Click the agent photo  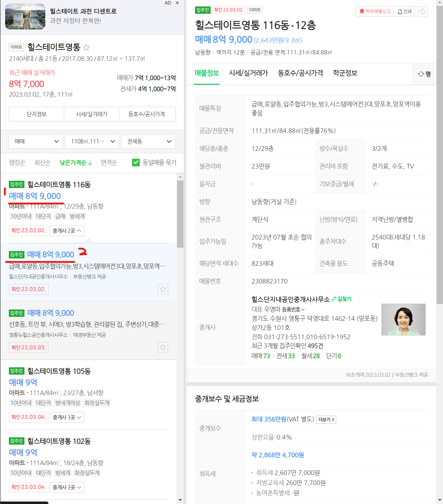pos(404,320)
